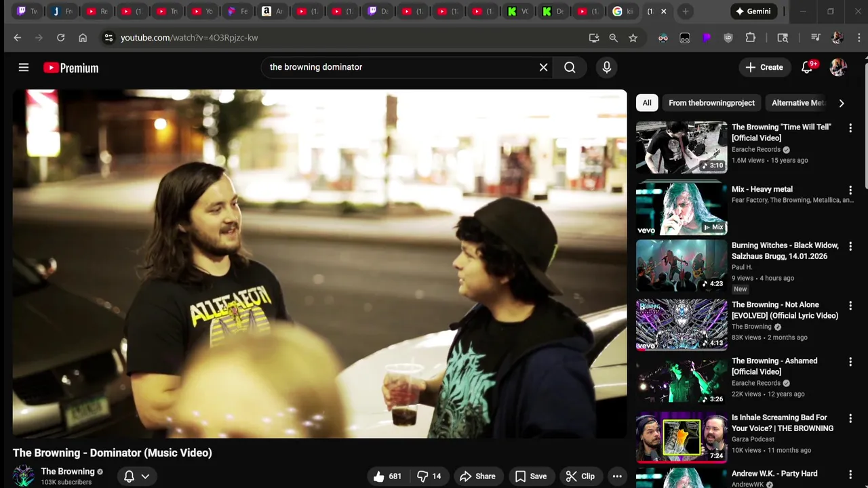Bookmark this page with the star icon

[x=633, y=38]
